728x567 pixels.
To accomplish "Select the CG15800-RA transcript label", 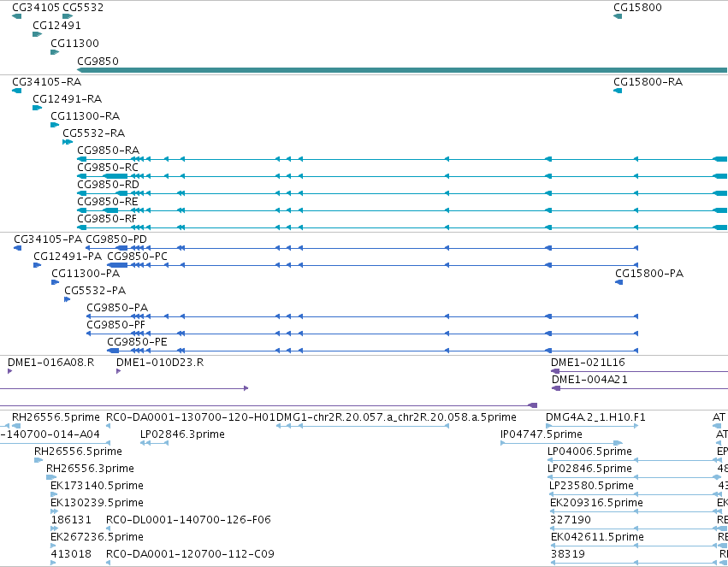I will pyautogui.click(x=648, y=82).
